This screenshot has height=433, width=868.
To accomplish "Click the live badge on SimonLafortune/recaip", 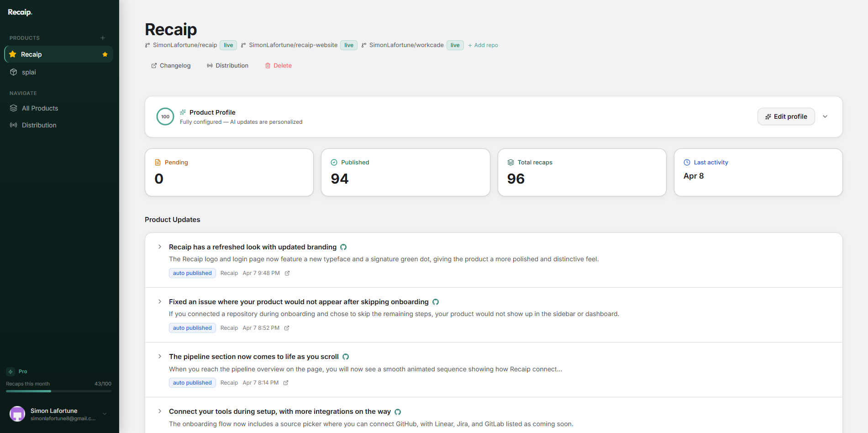I will (x=228, y=45).
